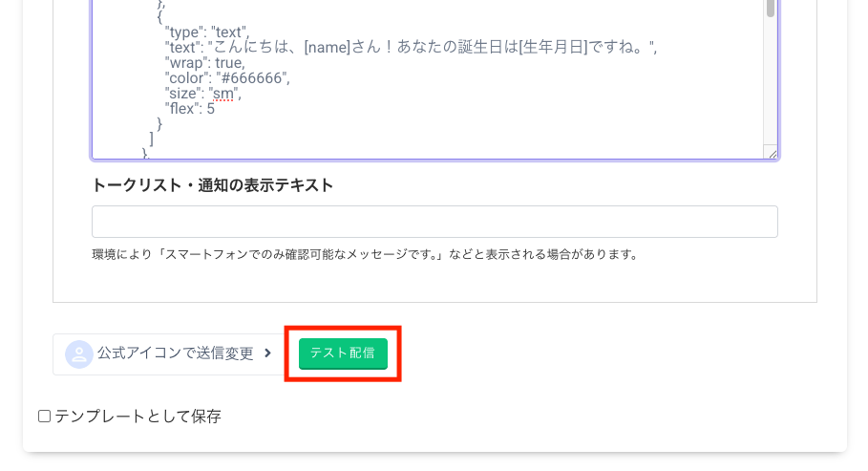Viewport: 868px width, 471px height.
Task: Enable テンプレートとして保存 checkbox
Action: point(44,417)
